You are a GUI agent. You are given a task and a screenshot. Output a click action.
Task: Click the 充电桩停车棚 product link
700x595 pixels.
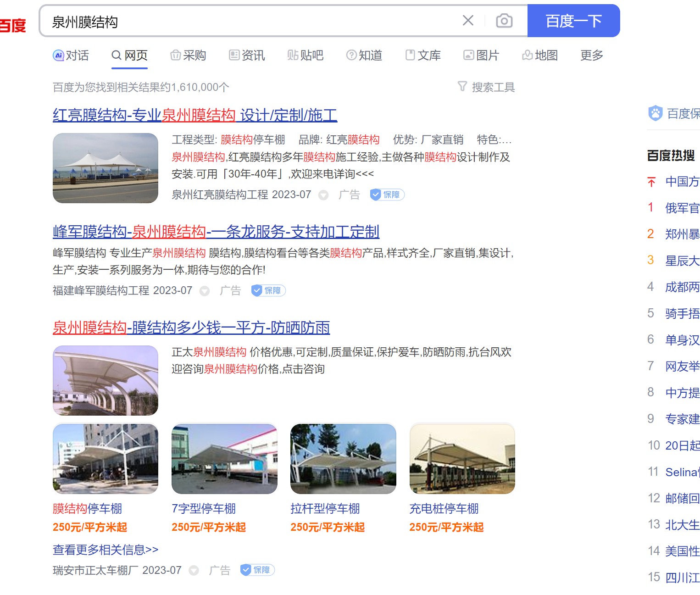[x=444, y=509]
